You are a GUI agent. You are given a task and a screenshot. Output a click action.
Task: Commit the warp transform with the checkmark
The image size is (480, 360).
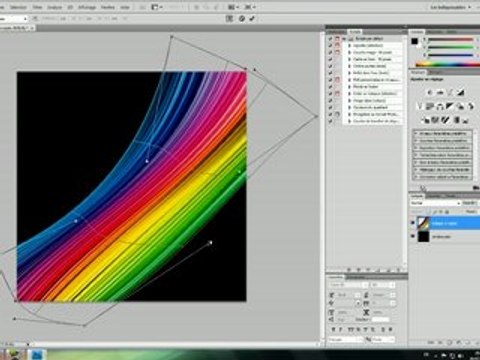point(252,19)
